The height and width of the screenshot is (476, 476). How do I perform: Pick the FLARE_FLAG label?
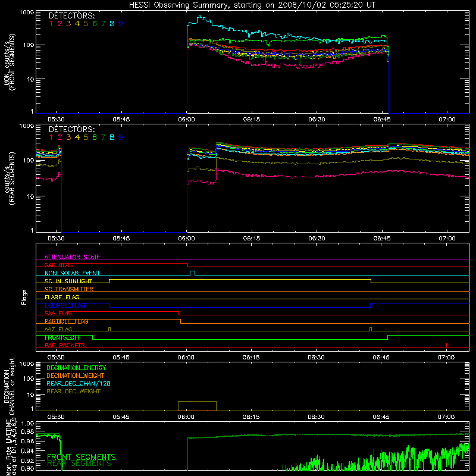click(62, 297)
